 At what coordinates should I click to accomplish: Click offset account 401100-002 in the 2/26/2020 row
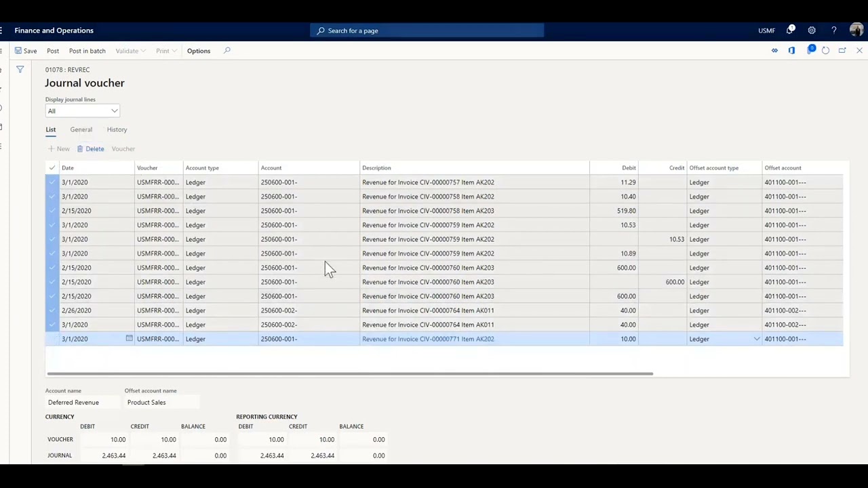[x=785, y=310]
